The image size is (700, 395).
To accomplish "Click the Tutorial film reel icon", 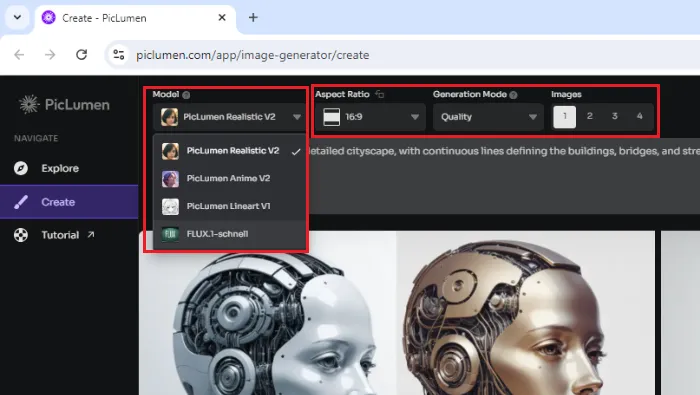I will (21, 235).
